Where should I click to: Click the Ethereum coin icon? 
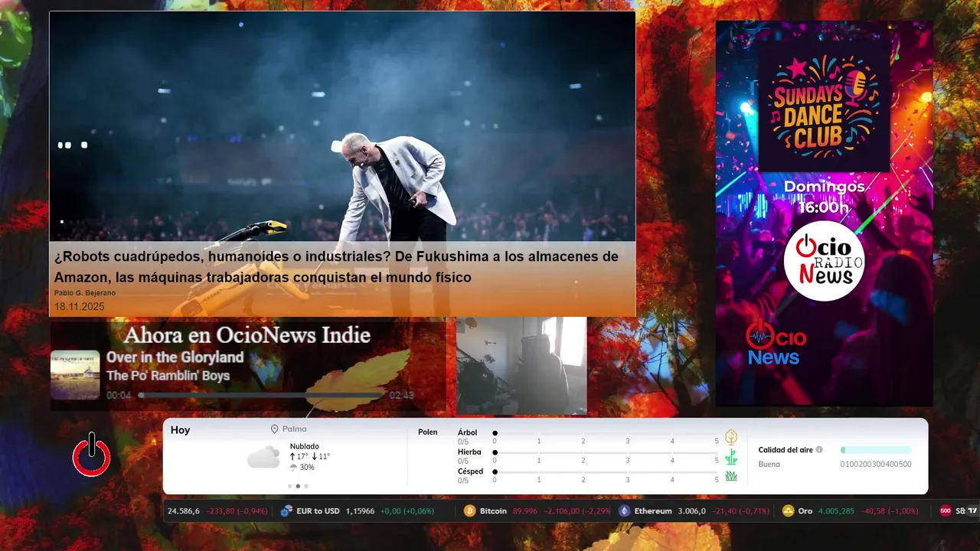click(x=625, y=510)
